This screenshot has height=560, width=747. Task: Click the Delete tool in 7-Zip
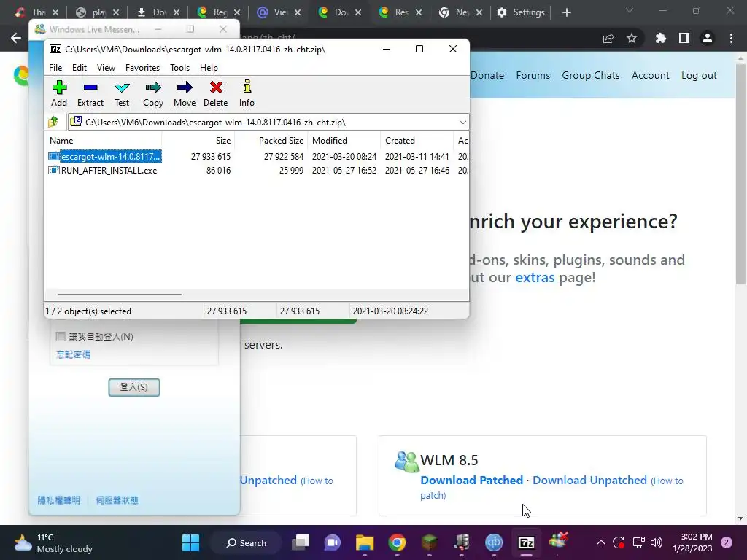pos(216,93)
